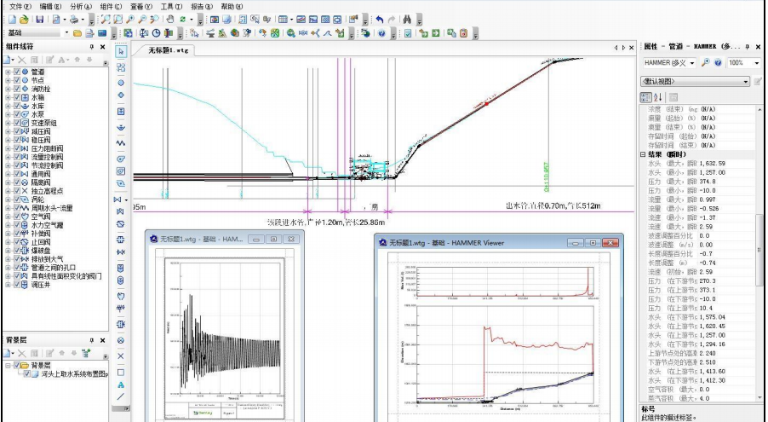The height and width of the screenshot is (422, 768).
Task: Close the 组件线符 panel
Action: coord(102,47)
